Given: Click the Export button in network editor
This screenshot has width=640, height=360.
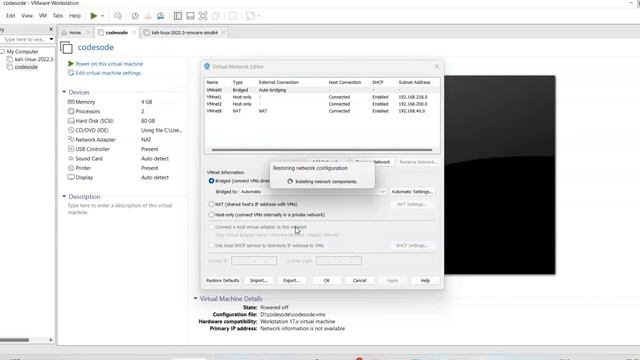Looking at the screenshot, I should 291,281.
